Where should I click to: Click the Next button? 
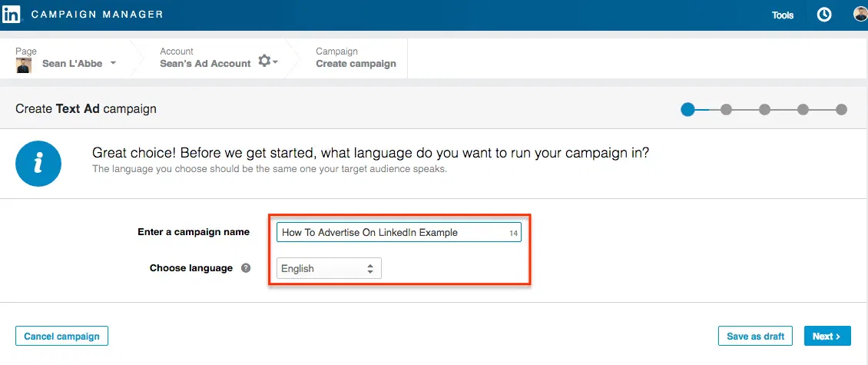click(x=827, y=337)
